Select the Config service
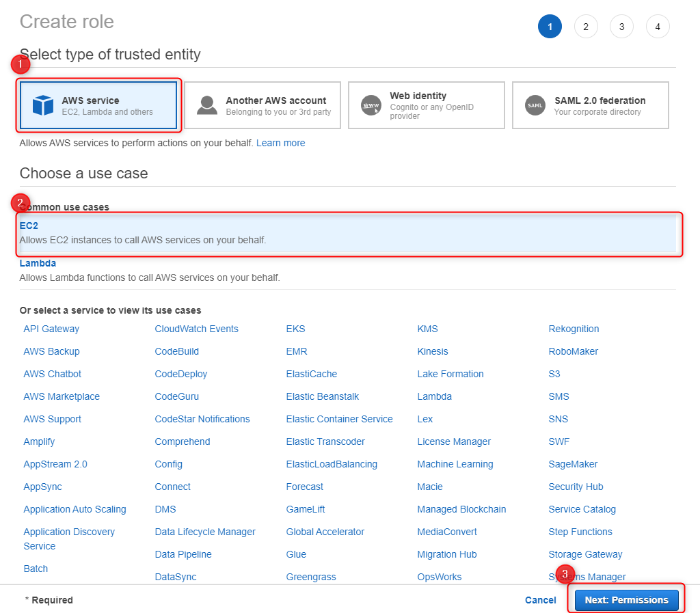 click(x=168, y=464)
